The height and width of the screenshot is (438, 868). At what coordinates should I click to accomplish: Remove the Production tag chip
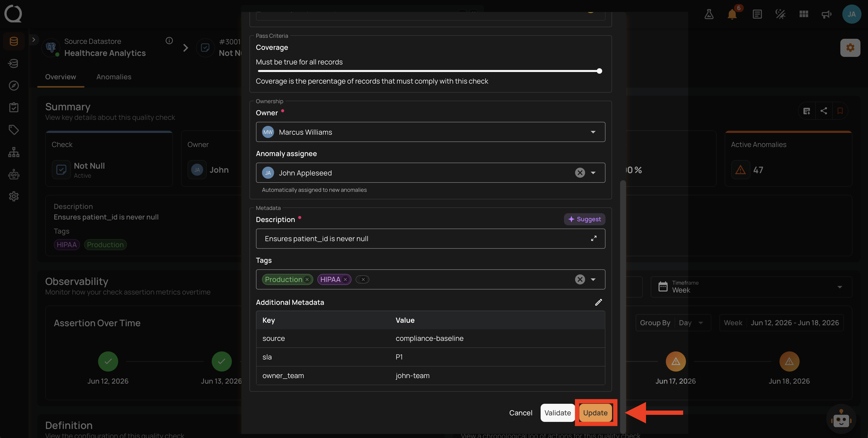(307, 280)
